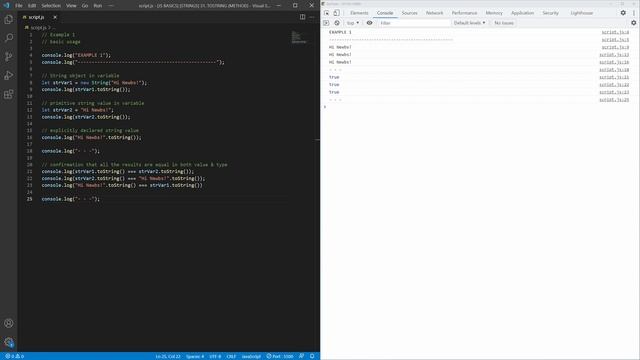The height and width of the screenshot is (360, 640).
Task: Open script.js:21 source link
Action: (x=614, y=77)
